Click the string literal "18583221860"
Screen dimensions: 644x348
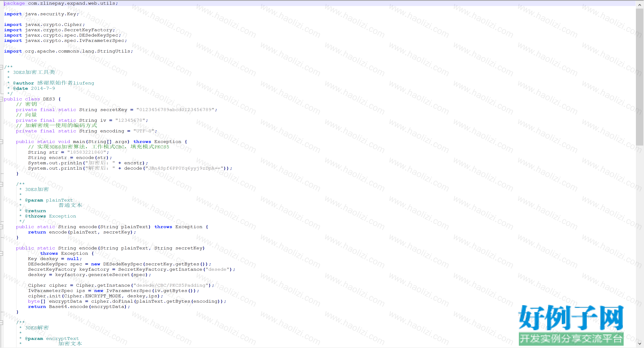tap(87, 152)
